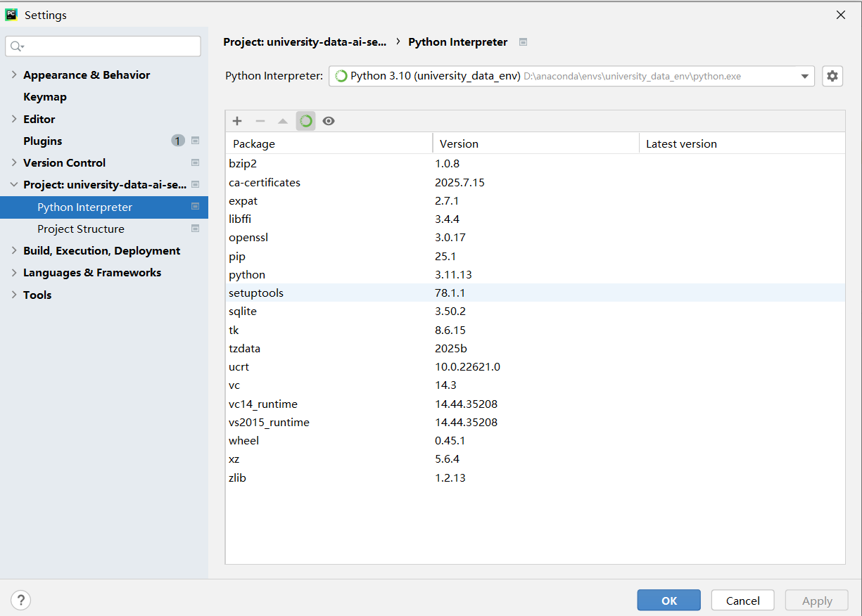This screenshot has width=862, height=616.
Task: Select the wheel package row
Action: coord(535,440)
